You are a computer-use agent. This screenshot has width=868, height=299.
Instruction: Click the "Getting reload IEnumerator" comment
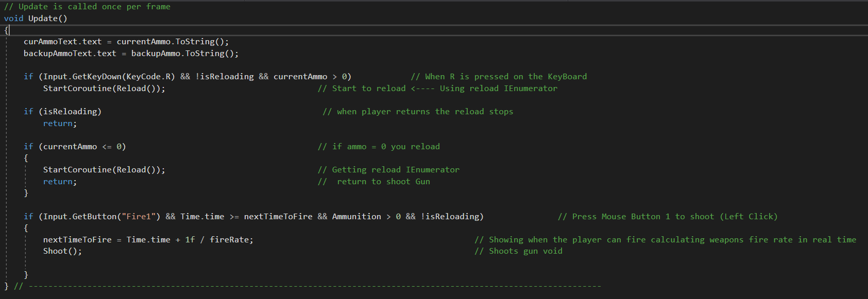(388, 170)
